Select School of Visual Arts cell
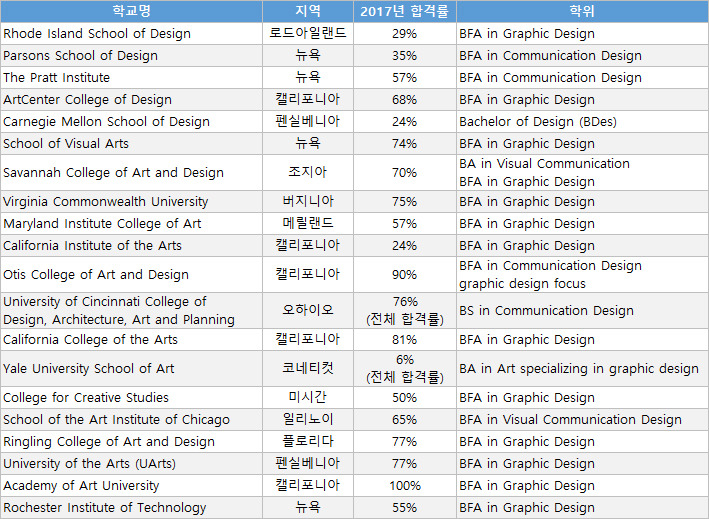Image resolution: width=709 pixels, height=519 pixels. (x=131, y=144)
